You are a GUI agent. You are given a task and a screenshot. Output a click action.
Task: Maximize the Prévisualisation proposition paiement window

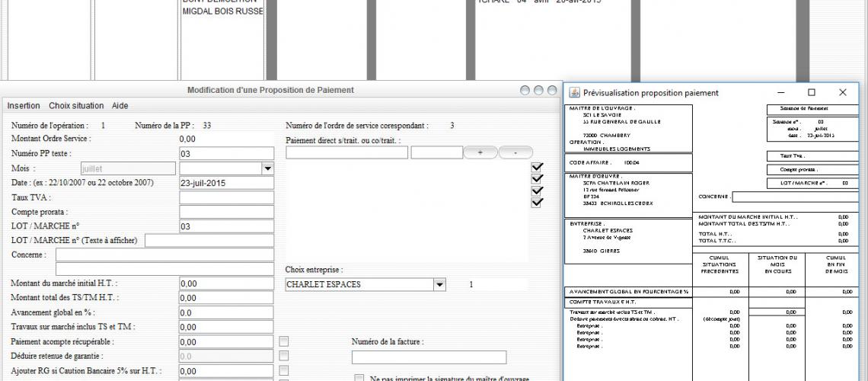(x=812, y=92)
